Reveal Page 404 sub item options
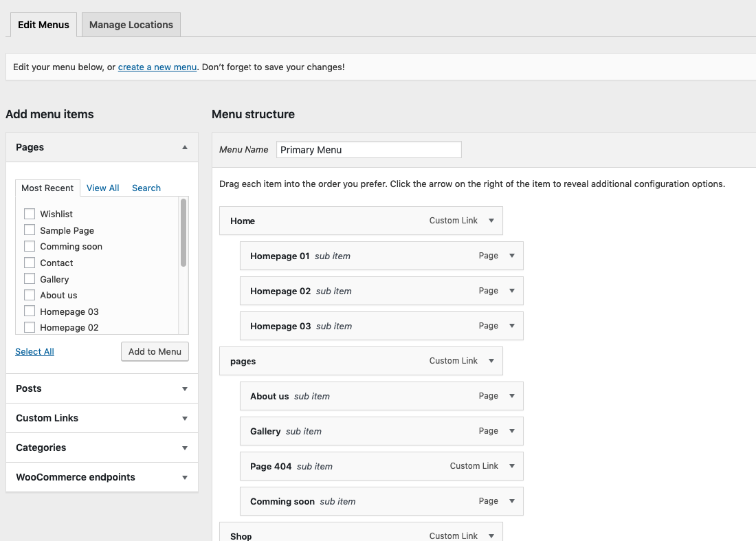The image size is (756, 541). pyautogui.click(x=512, y=466)
